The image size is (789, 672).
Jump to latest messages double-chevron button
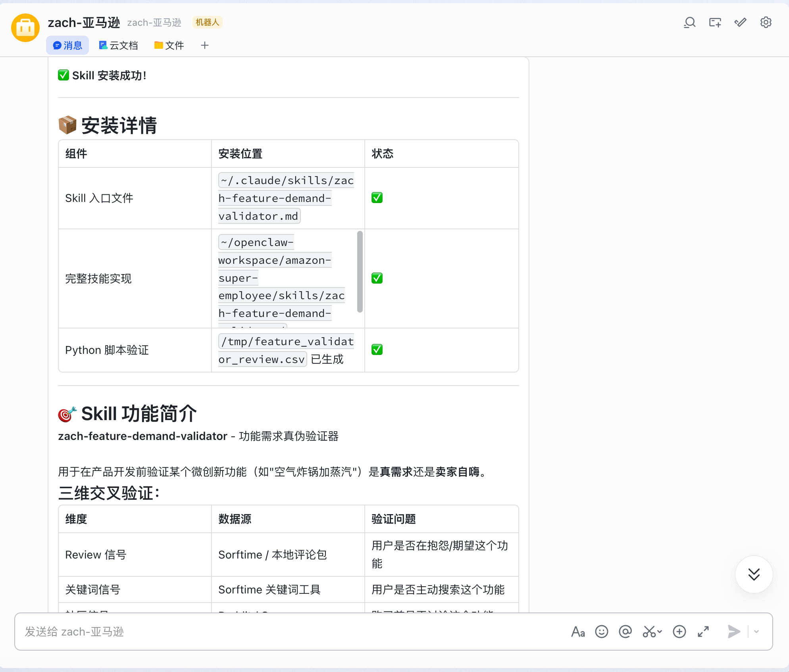click(754, 574)
